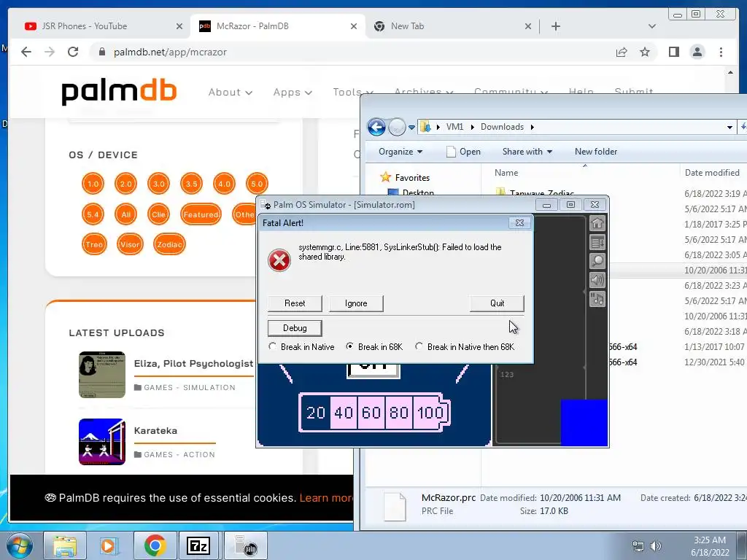Filter by OS 2.0 tag
This screenshot has height=560, width=747.
pyautogui.click(x=125, y=184)
